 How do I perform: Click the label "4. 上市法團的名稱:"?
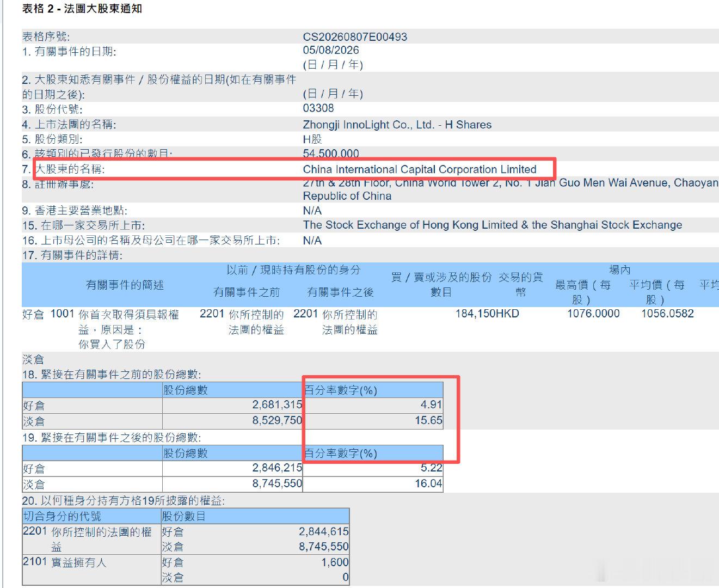pyautogui.click(x=69, y=125)
